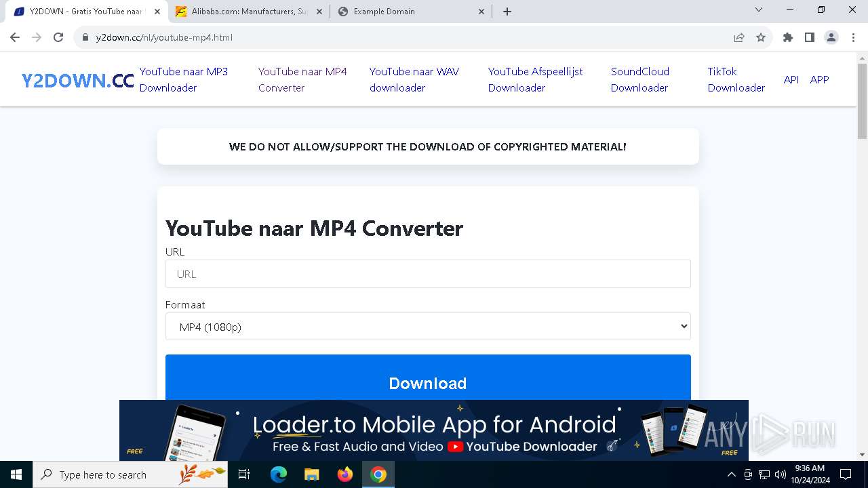Open the Chrome three-dot menu
This screenshot has width=868, height=488.
(x=852, y=37)
